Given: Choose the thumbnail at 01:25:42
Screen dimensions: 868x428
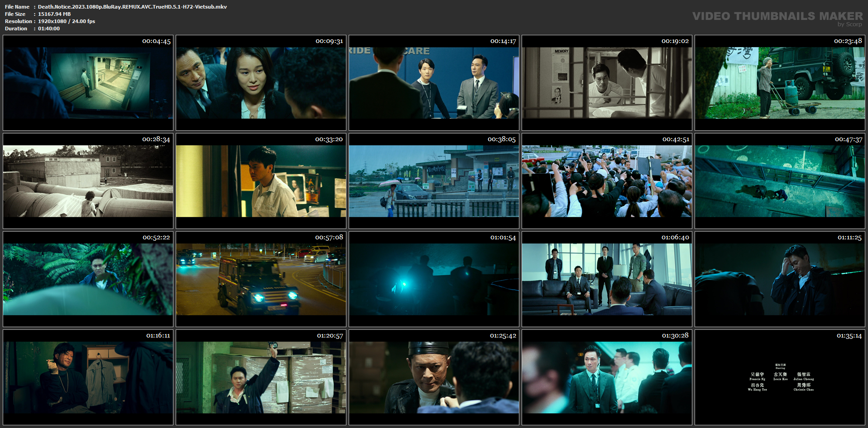Looking at the screenshot, I should click(434, 377).
